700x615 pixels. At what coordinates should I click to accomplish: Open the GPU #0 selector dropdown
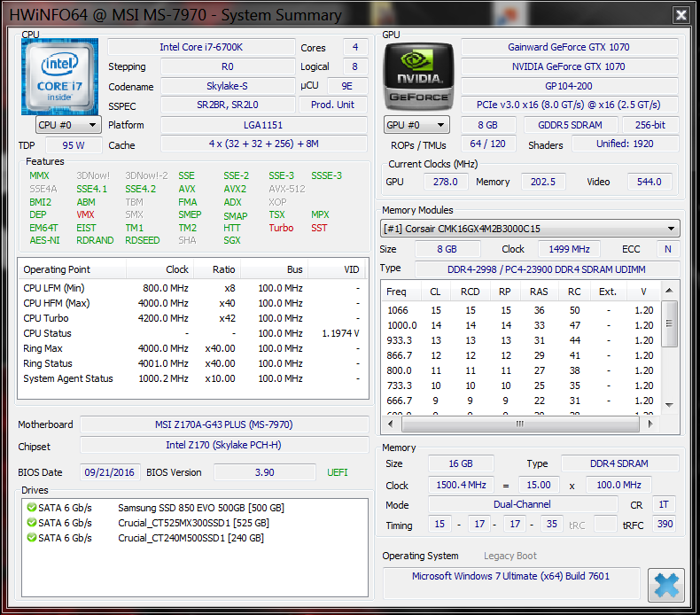416,125
